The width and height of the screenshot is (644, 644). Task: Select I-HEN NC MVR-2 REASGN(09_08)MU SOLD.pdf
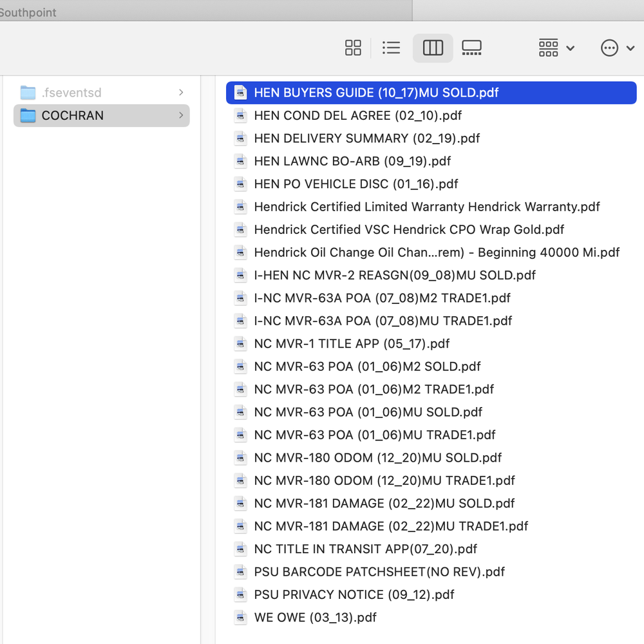(431, 275)
